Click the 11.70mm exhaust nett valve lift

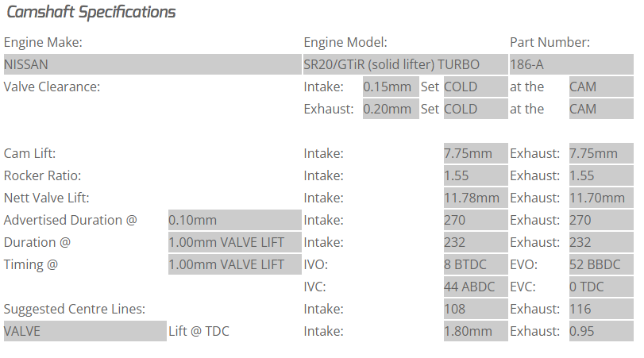click(x=595, y=198)
